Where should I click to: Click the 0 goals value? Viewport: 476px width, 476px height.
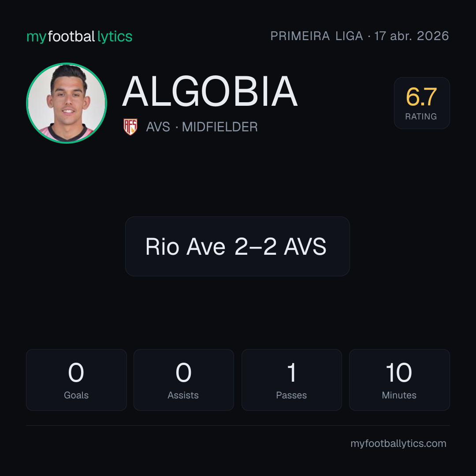pos(76,372)
